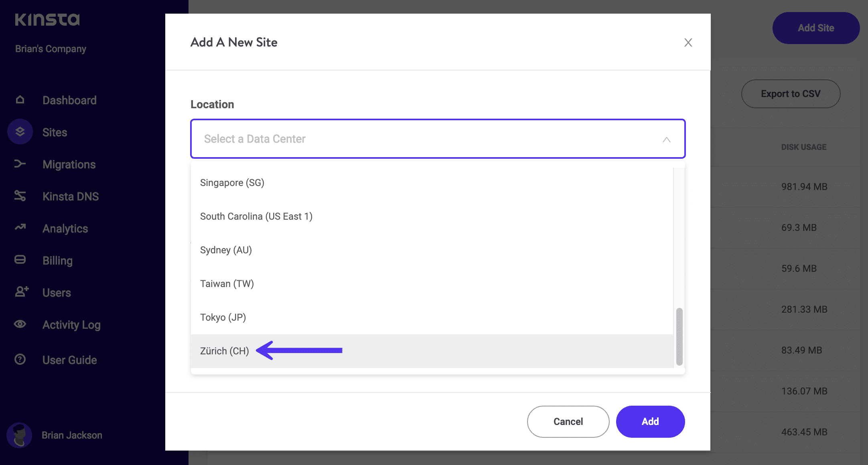Click the Users sidebar icon
Screen dimensions: 868x465
(x=20, y=292)
